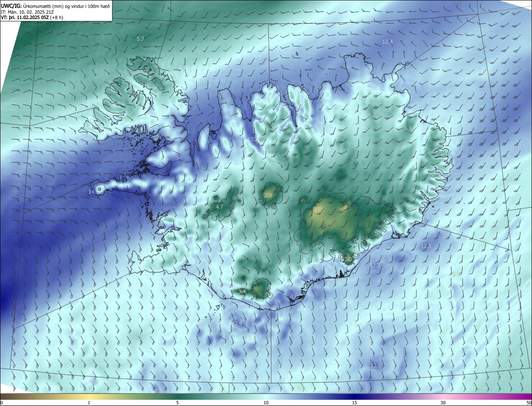Select the 3.4 value label near the south glacier
This screenshot has width=532, height=406.
(242, 292)
